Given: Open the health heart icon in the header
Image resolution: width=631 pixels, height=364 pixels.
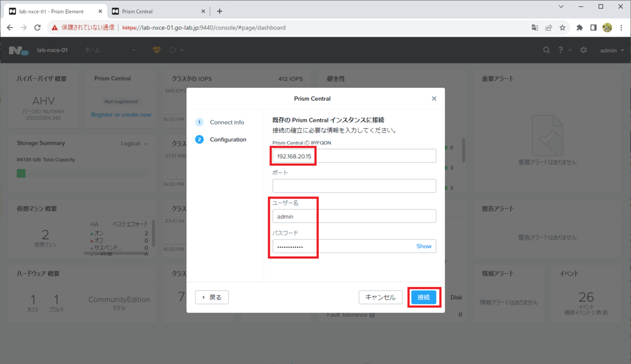Looking at the screenshot, I should click(157, 50).
